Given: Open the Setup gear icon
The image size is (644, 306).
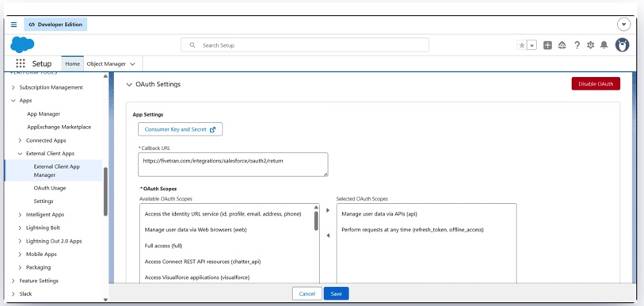Looking at the screenshot, I should pyautogui.click(x=591, y=45).
